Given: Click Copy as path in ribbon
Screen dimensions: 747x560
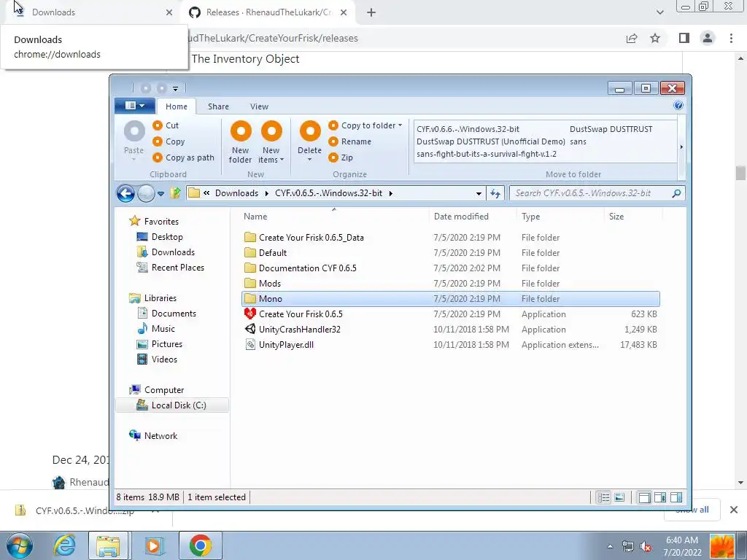Looking at the screenshot, I should pos(183,157).
